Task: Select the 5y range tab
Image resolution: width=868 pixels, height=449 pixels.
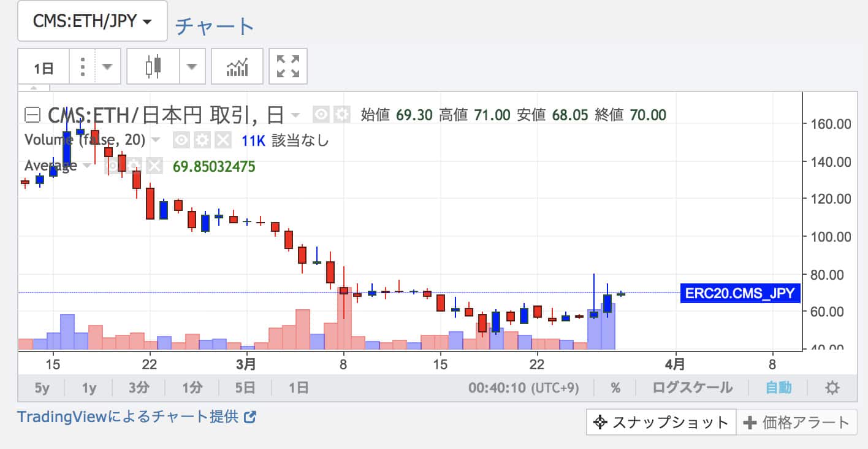Action: click(x=41, y=388)
